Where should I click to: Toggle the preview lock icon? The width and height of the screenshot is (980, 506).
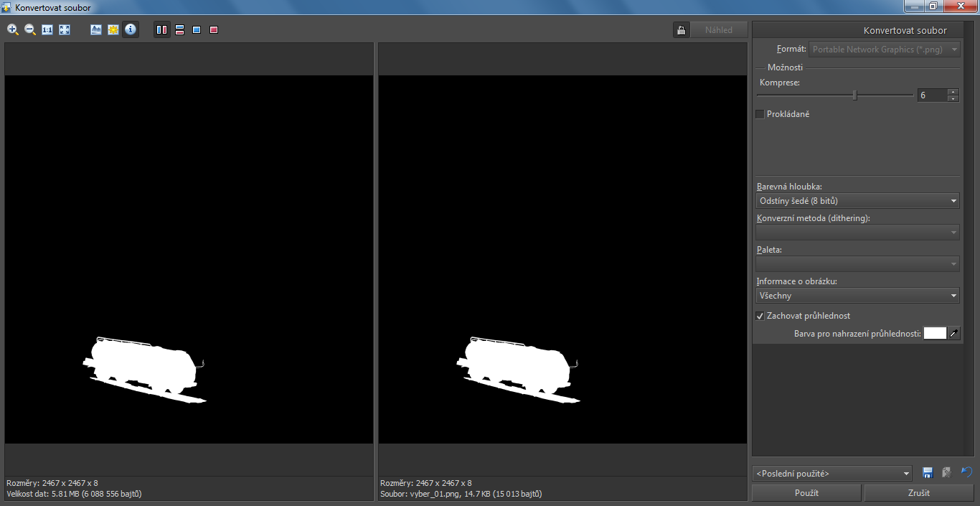[x=681, y=30]
